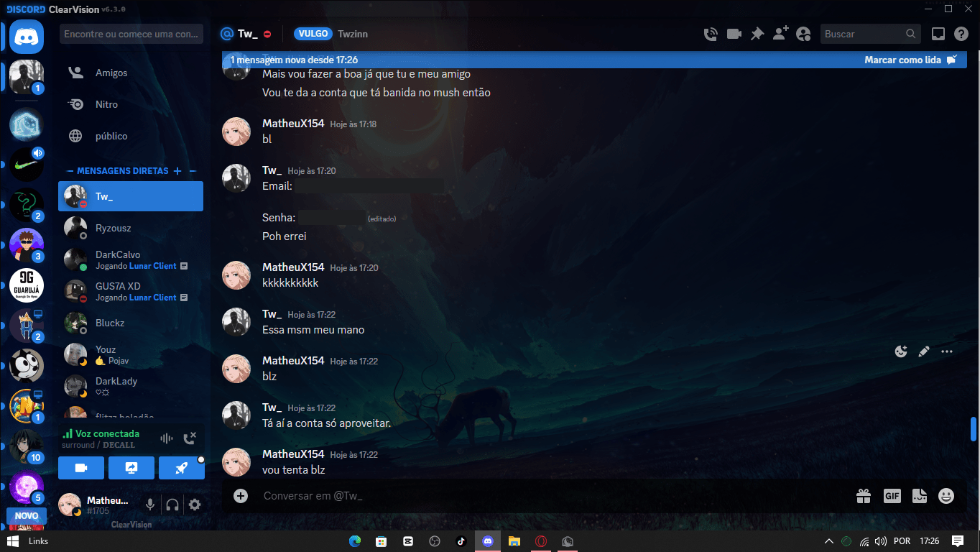980x552 pixels.
Task: Open the Guarujá server icon
Action: (27, 285)
